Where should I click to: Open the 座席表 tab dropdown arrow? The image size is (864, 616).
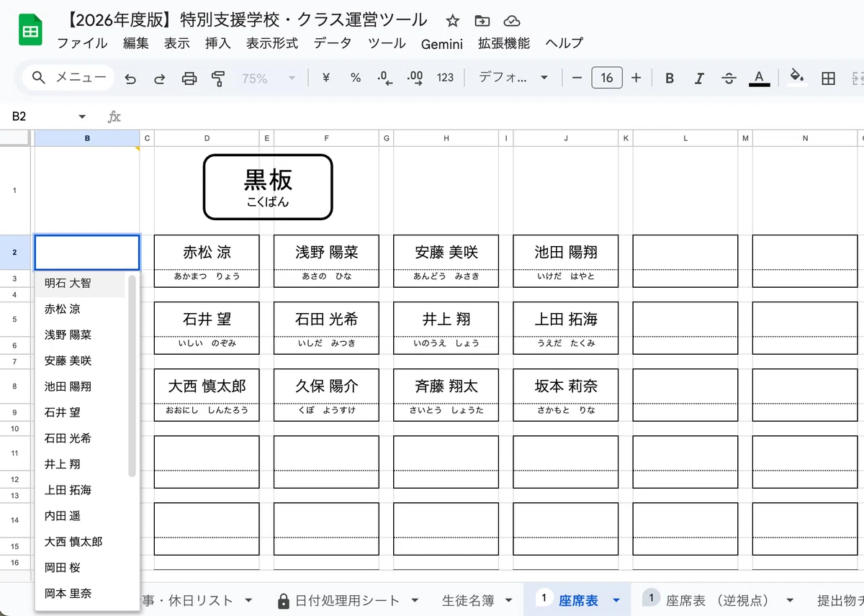point(616,600)
